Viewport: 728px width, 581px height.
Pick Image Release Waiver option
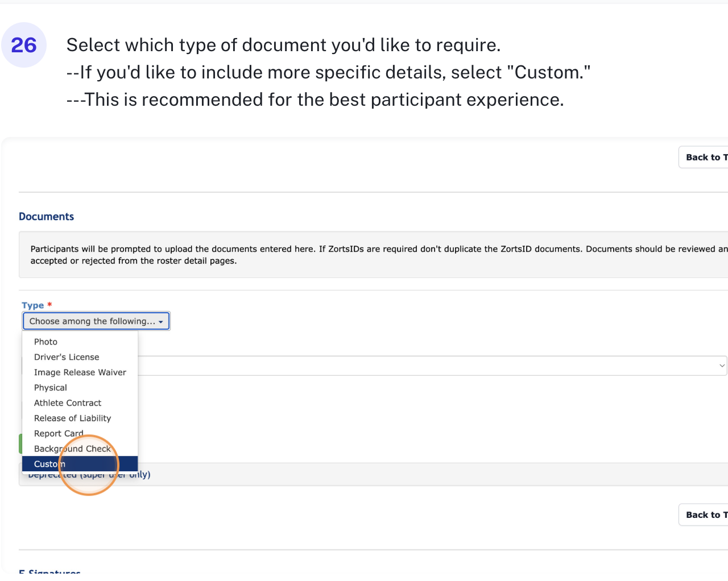[x=80, y=372]
